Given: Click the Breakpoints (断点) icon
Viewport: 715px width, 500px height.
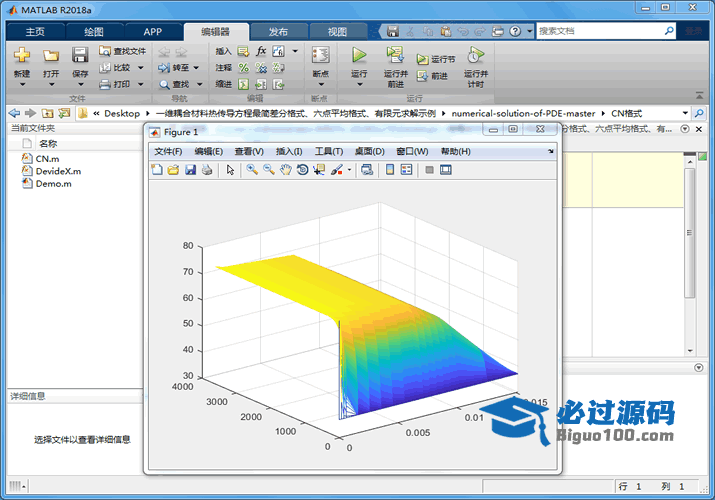Looking at the screenshot, I should point(321,55).
